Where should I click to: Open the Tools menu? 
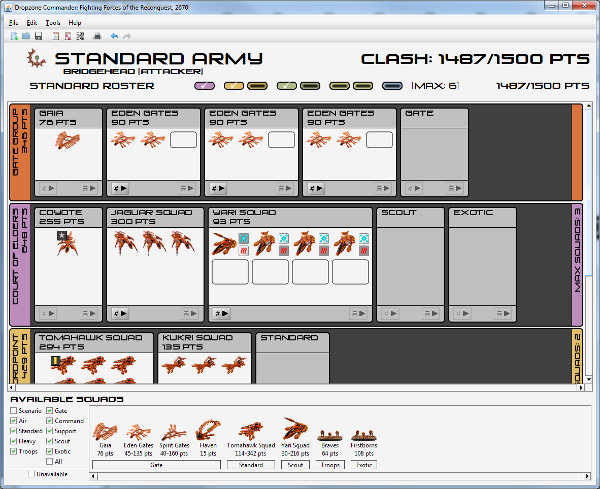click(x=53, y=23)
